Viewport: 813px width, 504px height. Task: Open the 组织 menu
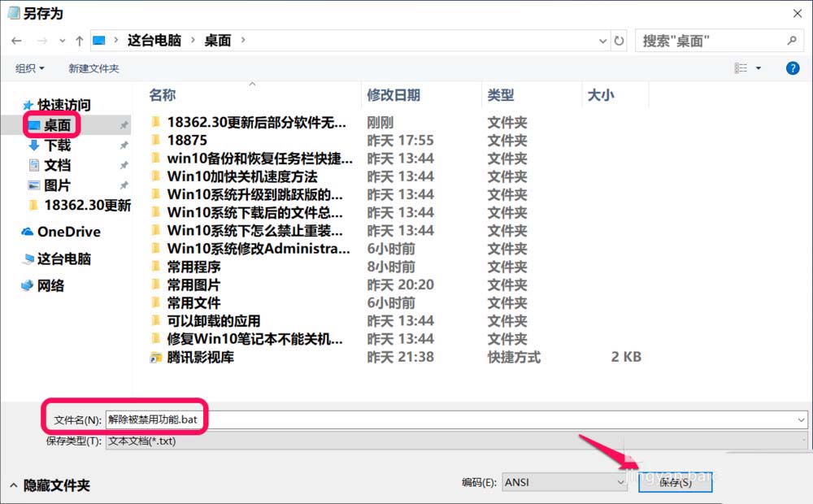coord(29,68)
